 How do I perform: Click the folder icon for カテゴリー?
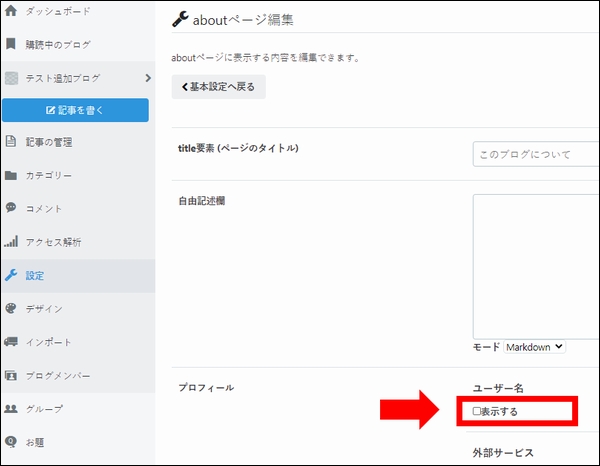[11, 175]
